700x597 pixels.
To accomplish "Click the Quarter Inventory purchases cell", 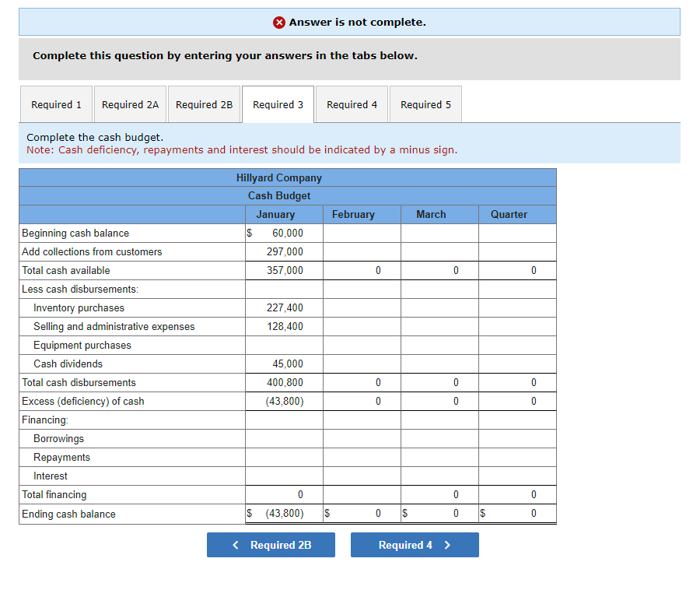I will (517, 307).
